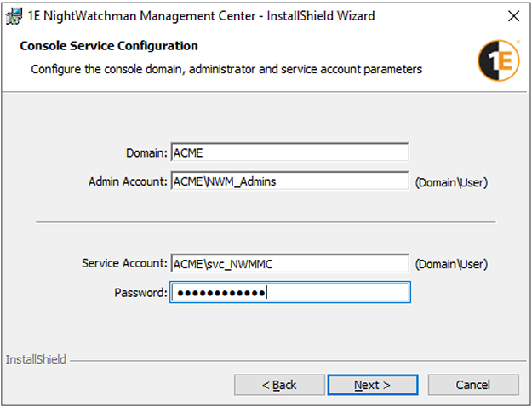Cancel the installation wizard

472,385
